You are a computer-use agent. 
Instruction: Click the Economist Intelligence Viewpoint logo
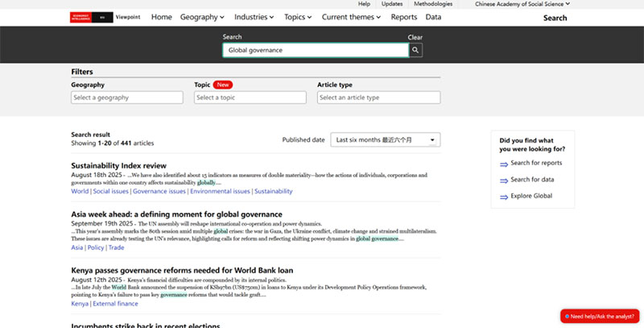103,17
